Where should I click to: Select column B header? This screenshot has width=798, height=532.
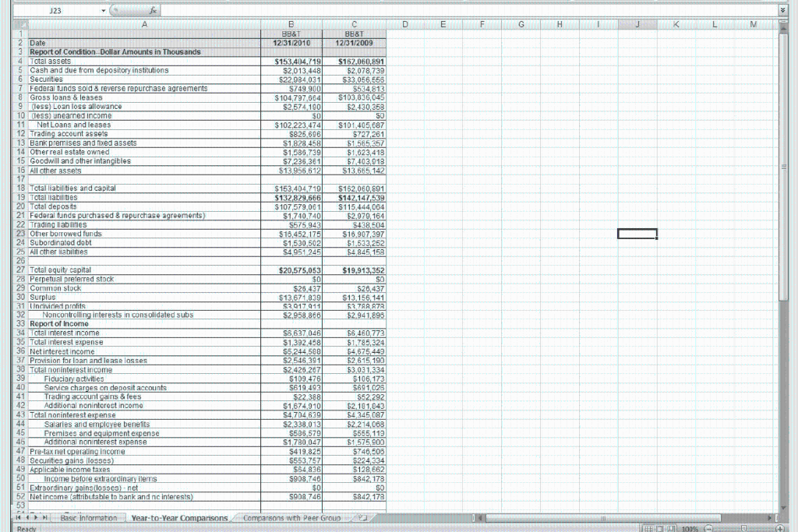pos(291,24)
